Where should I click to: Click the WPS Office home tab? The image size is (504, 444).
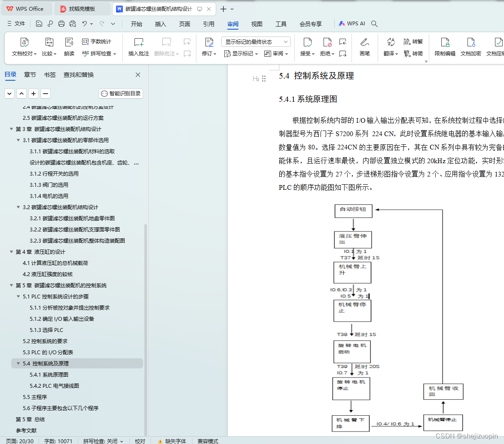tap(26, 9)
